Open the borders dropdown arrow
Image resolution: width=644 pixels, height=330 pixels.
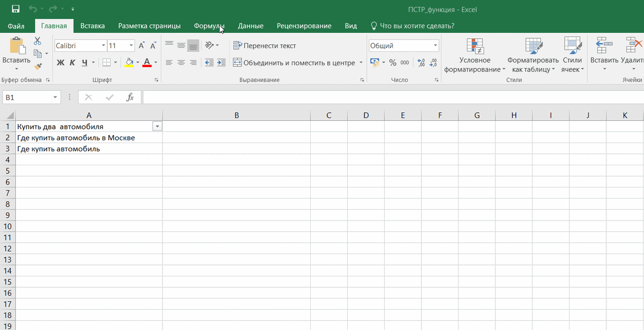coord(116,63)
